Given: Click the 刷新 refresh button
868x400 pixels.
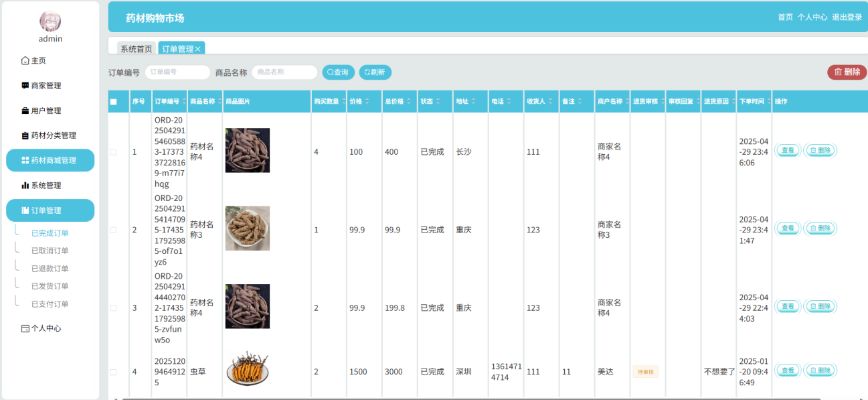Looking at the screenshot, I should 375,72.
